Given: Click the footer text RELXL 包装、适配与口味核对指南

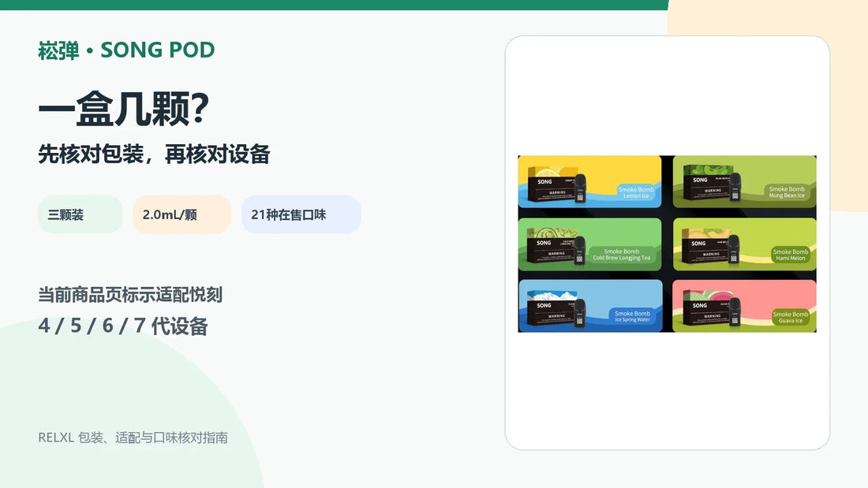Looking at the screenshot, I should 133,438.
